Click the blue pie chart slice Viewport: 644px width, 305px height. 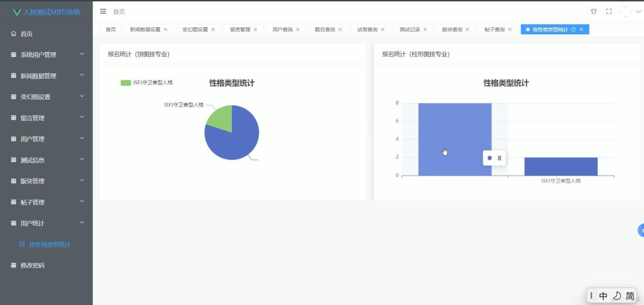pos(236,141)
